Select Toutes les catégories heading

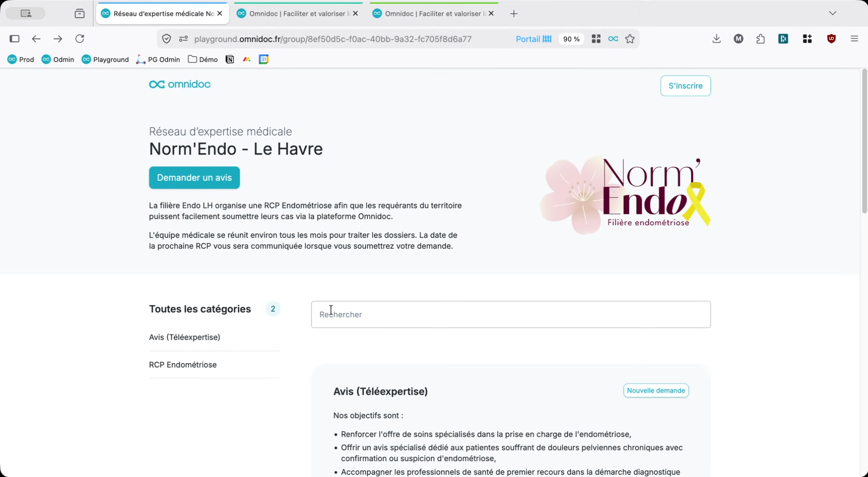tap(200, 309)
